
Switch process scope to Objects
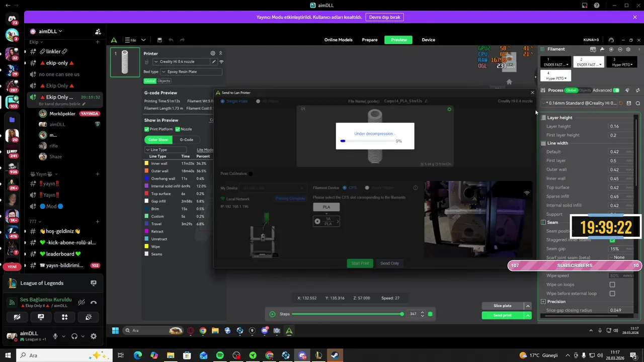pos(585,90)
